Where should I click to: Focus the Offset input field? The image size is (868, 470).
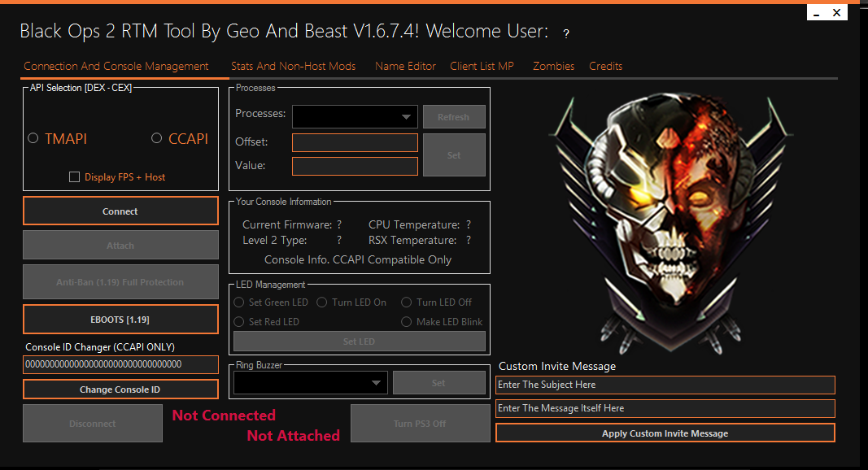point(355,142)
